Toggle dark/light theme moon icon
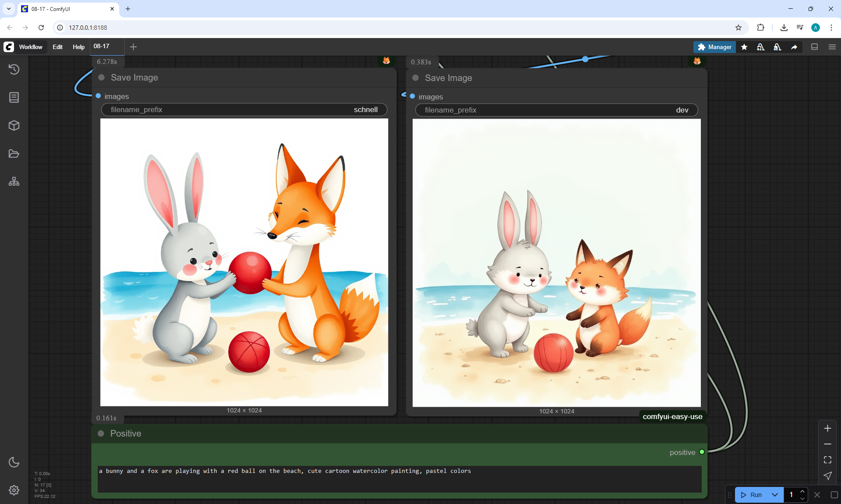 pyautogui.click(x=14, y=462)
